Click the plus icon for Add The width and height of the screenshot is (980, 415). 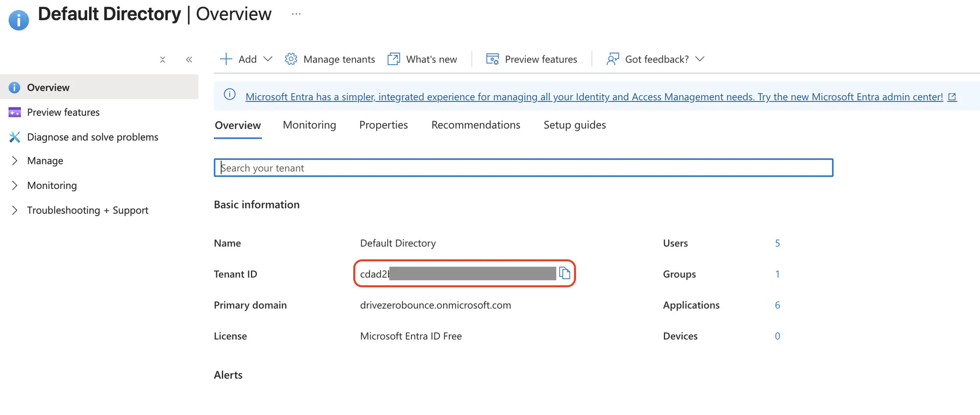(x=226, y=59)
